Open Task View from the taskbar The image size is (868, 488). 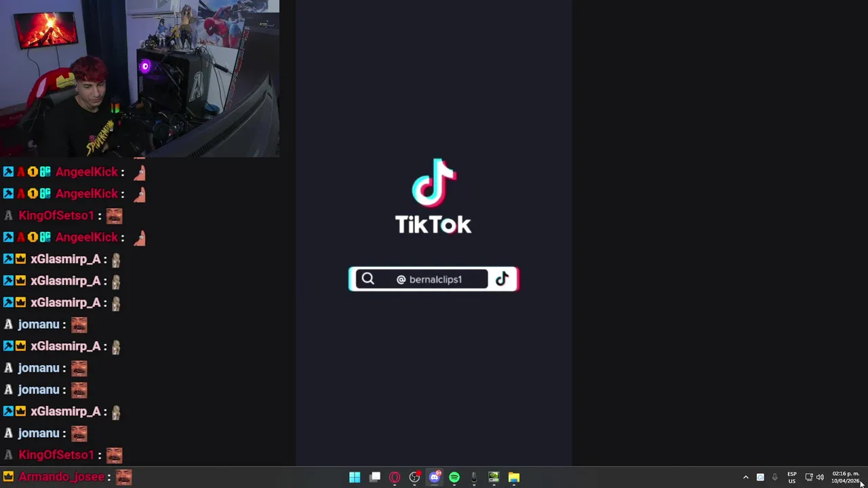375,477
